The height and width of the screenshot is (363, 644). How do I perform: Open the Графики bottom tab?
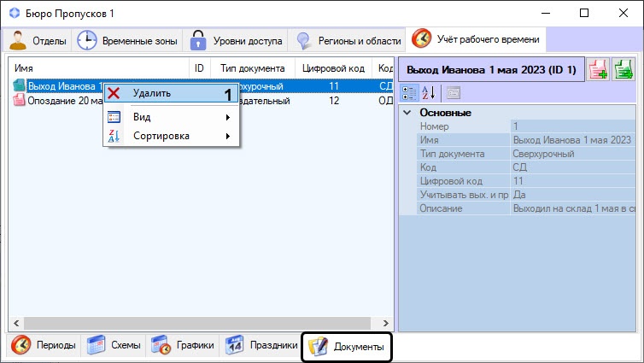182,346
